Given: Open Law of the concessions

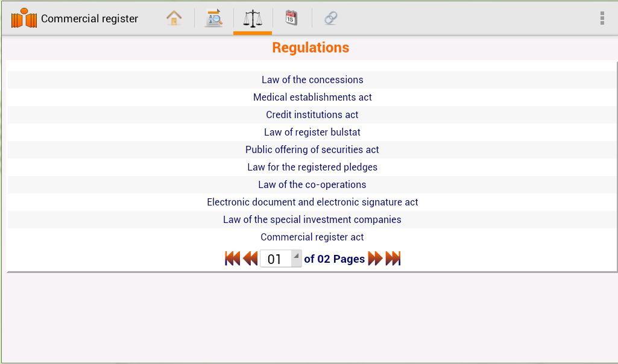Looking at the screenshot, I should point(312,80).
